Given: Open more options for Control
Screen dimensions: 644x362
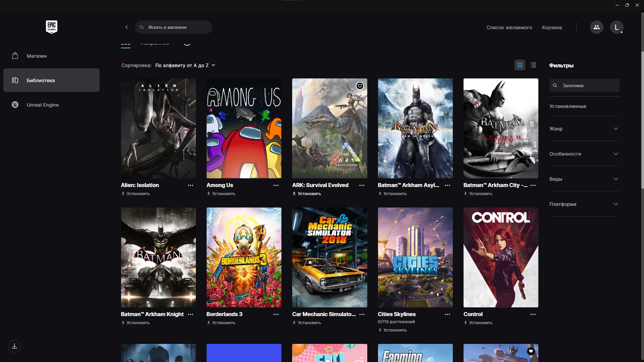Looking at the screenshot, I should coord(533,314).
